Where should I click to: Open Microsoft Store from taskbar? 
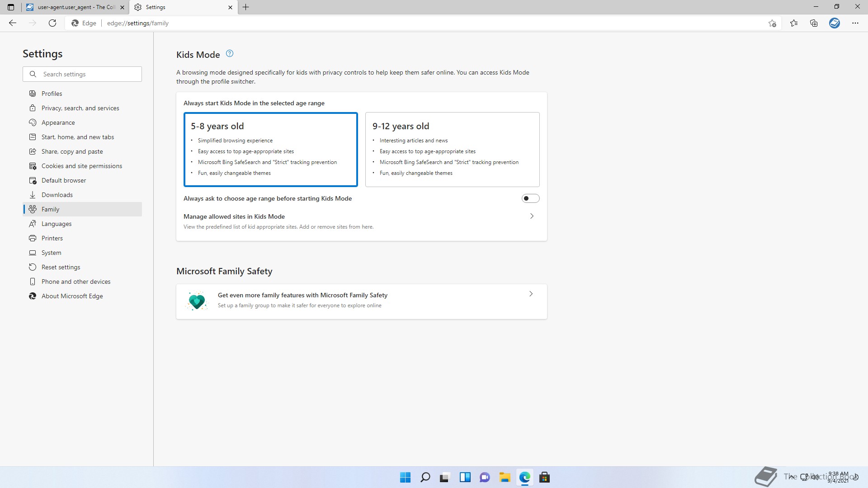(544, 477)
